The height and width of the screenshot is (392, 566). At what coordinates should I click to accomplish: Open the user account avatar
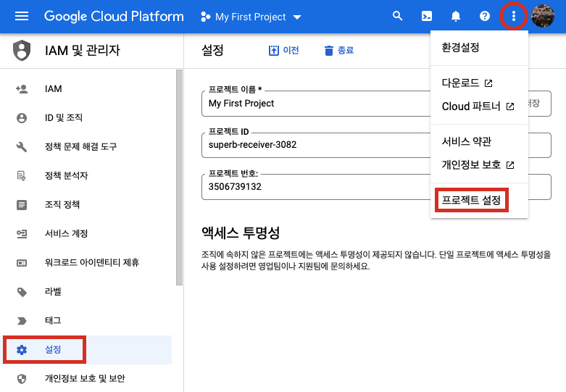[543, 16]
